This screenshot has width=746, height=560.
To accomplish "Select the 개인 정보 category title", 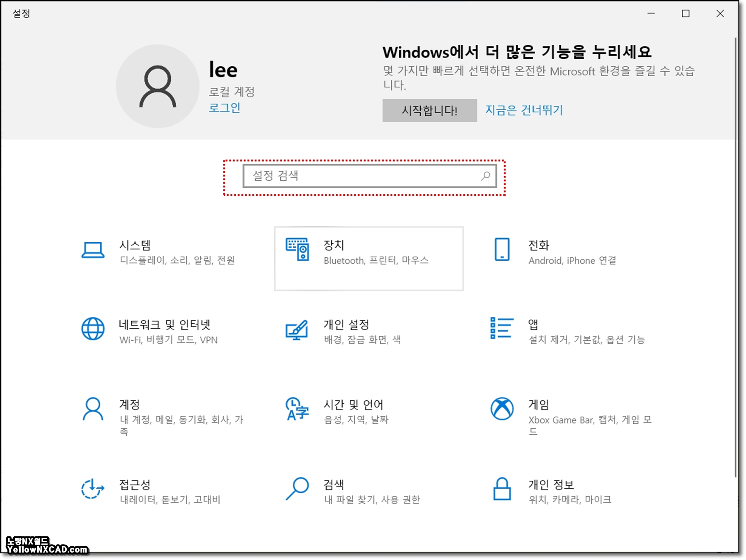I will coord(551,484).
